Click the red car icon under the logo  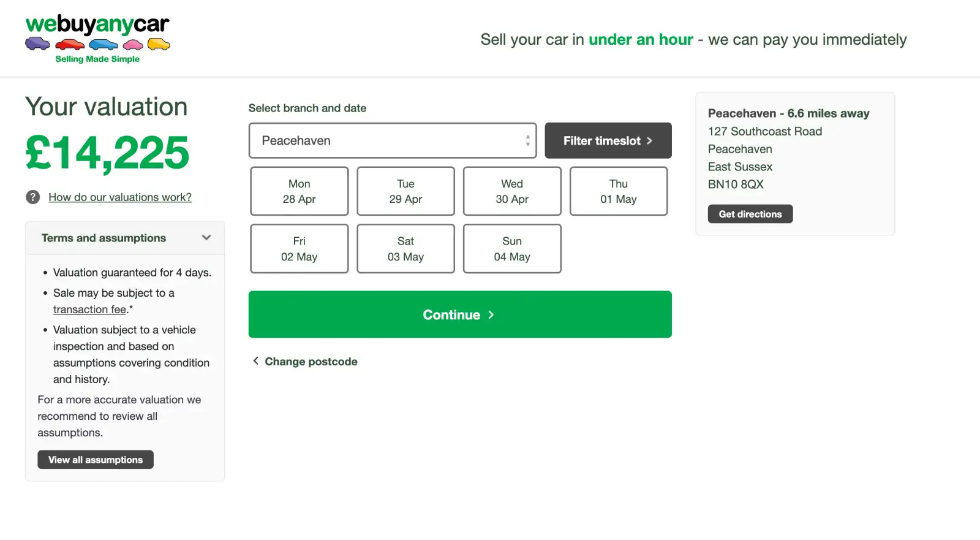(70, 44)
